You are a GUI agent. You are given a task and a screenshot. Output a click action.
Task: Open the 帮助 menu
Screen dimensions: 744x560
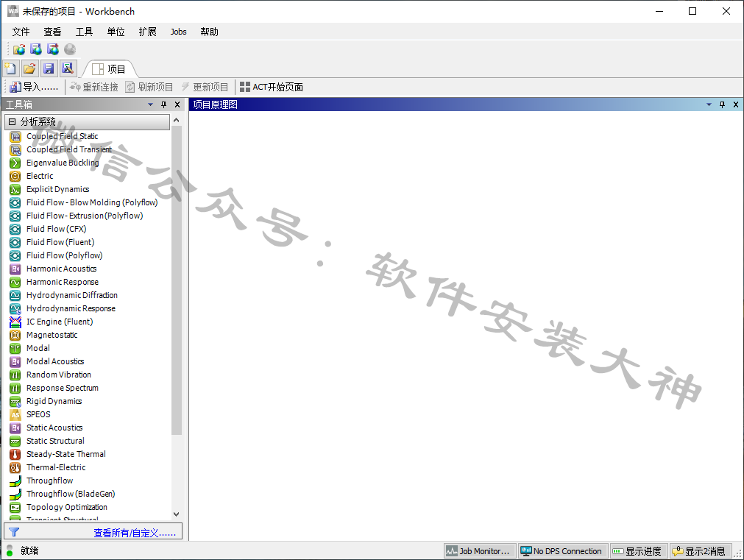pos(209,32)
